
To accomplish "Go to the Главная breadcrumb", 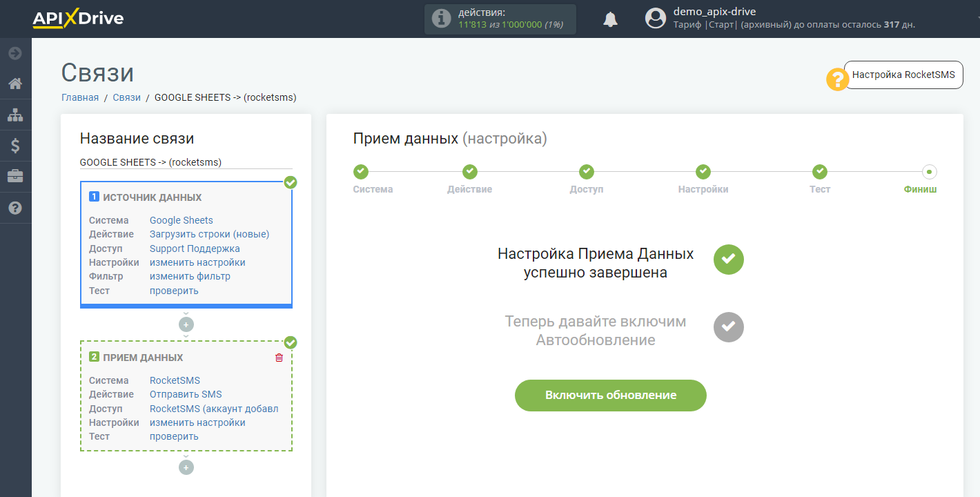I will point(80,97).
